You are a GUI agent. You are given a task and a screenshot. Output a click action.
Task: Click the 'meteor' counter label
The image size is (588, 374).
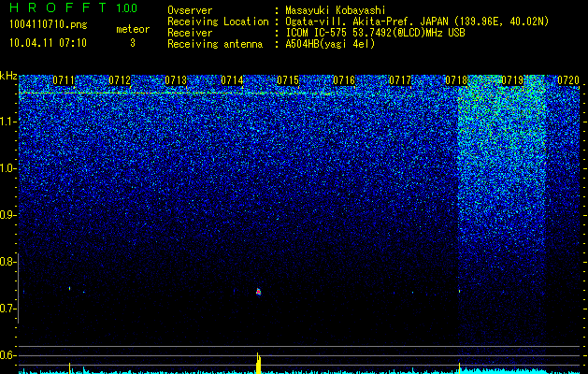pos(133,29)
